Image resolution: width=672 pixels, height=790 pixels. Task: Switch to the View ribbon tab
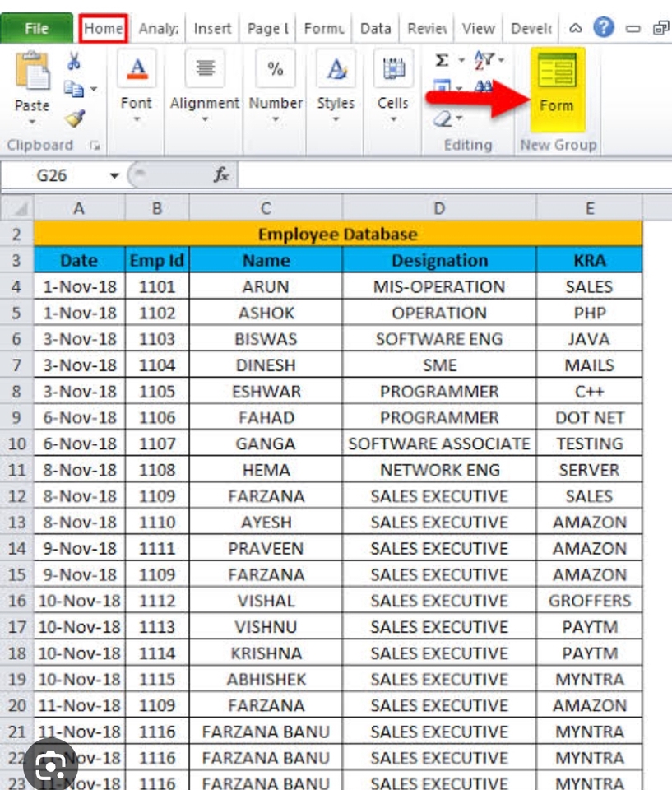click(478, 28)
